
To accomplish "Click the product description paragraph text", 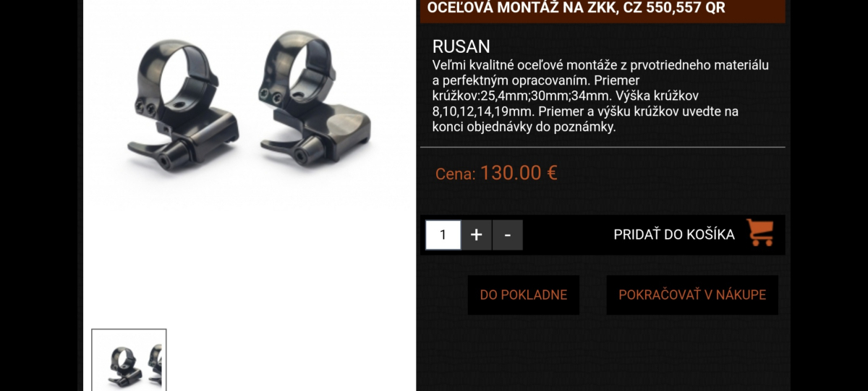I will (600, 96).
